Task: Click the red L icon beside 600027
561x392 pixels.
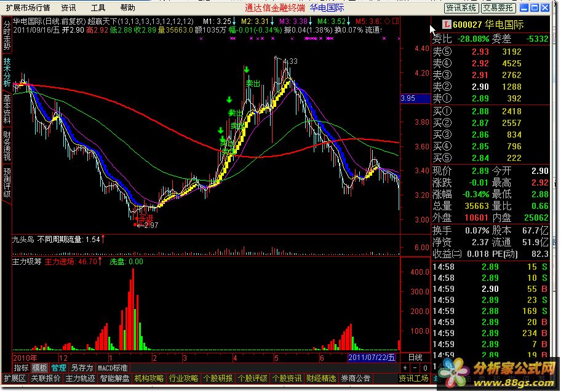Action: (x=446, y=25)
